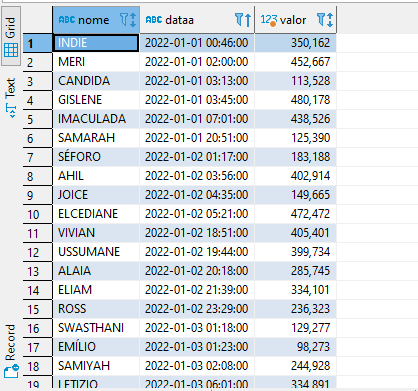The image size is (418, 391).
Task: Select row number 10 header
Action: click(x=37, y=214)
